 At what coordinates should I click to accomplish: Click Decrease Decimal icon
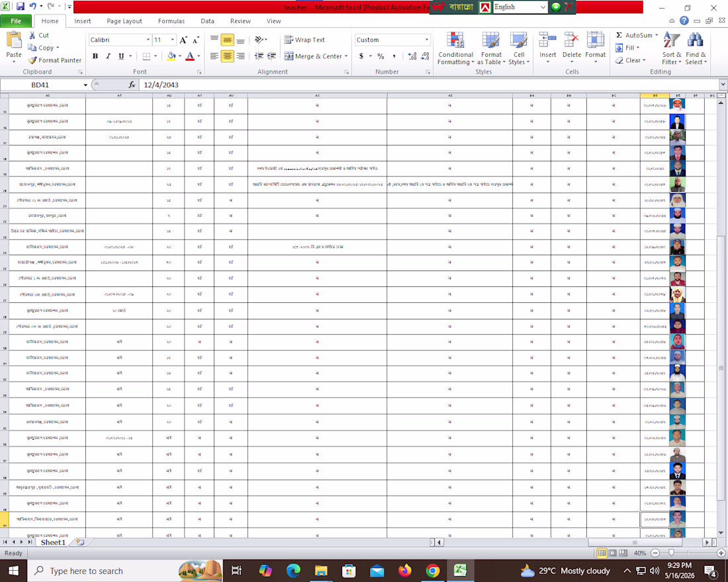point(425,56)
